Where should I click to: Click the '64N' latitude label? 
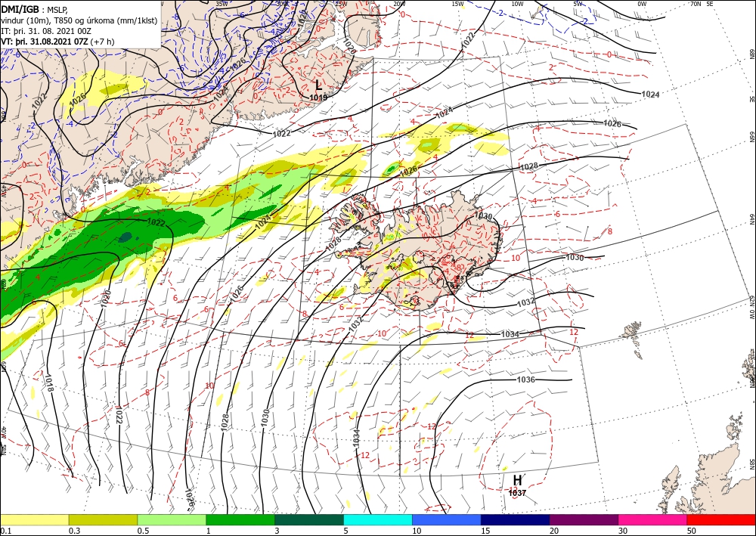click(752, 219)
